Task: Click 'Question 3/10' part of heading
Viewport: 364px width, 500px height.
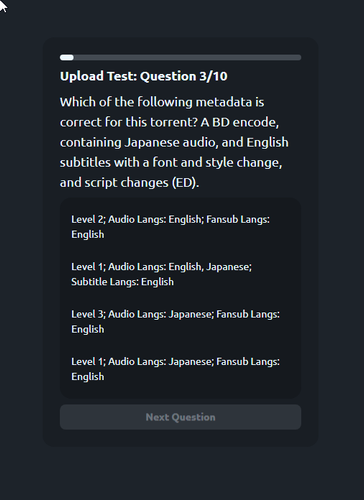Action: pos(184,76)
